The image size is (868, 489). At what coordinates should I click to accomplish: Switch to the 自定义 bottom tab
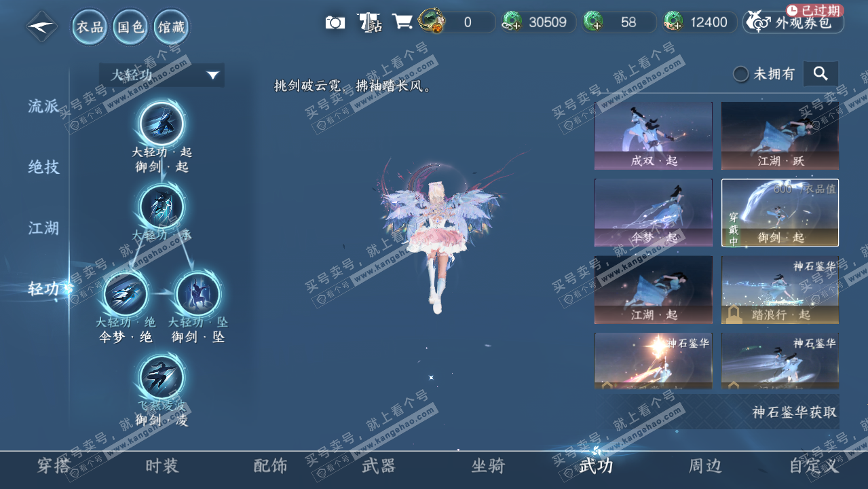814,466
